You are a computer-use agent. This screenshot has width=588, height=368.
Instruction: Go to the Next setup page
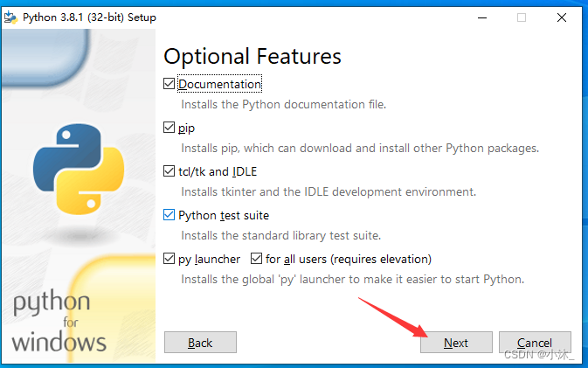456,342
